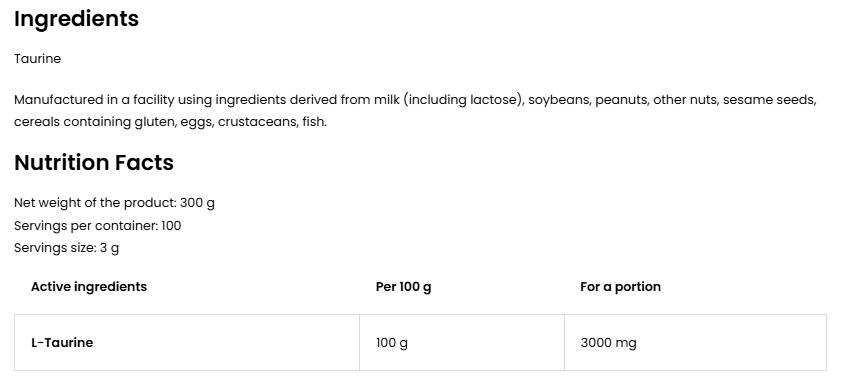Select the word 'crustaceans' in allergen text

point(258,122)
